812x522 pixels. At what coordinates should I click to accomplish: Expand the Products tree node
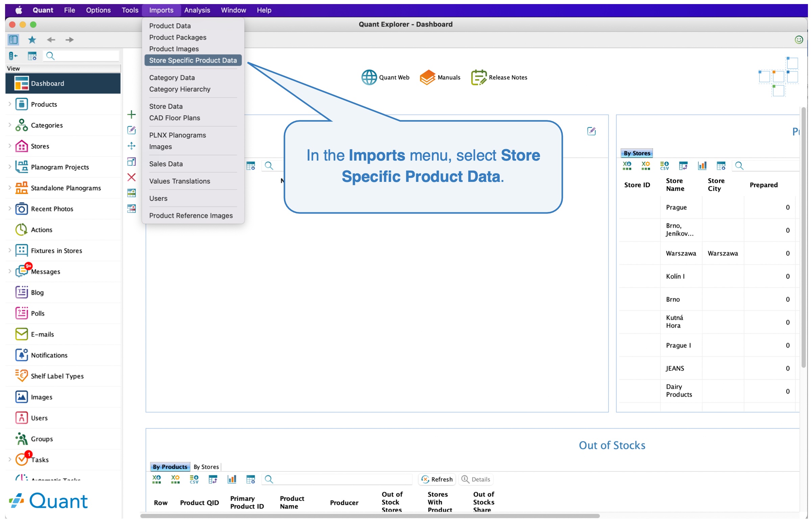[10, 104]
